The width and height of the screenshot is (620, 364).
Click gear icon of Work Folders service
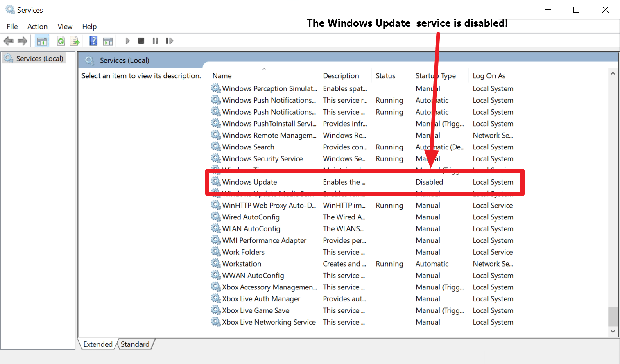click(216, 251)
